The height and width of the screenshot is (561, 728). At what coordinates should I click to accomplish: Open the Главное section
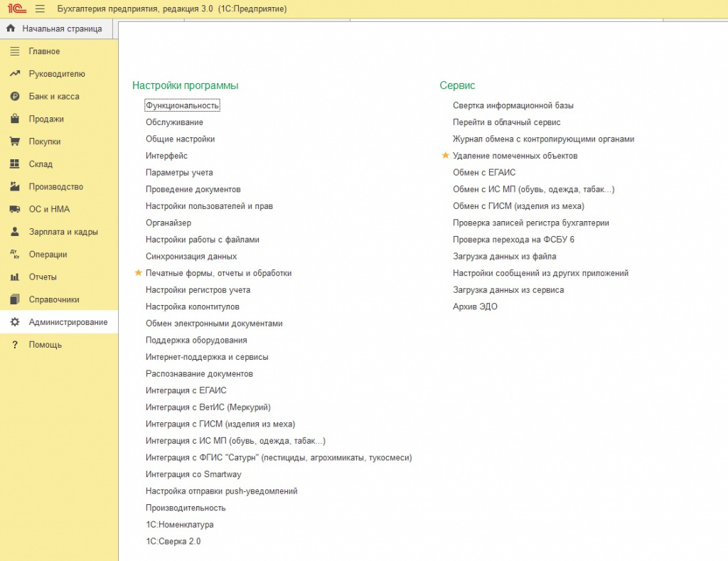[x=59, y=51]
